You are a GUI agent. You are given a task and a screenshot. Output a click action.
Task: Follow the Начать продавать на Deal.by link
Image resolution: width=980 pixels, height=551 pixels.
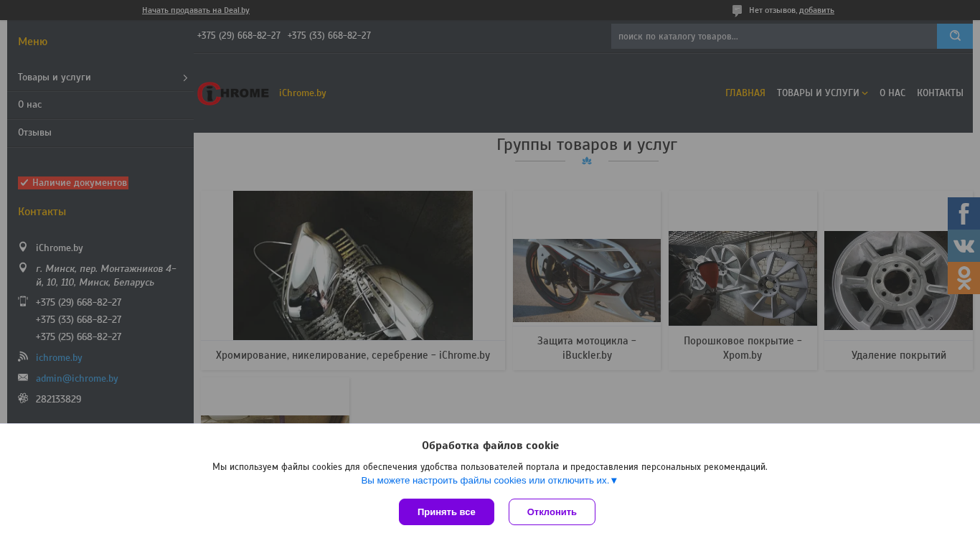click(196, 10)
